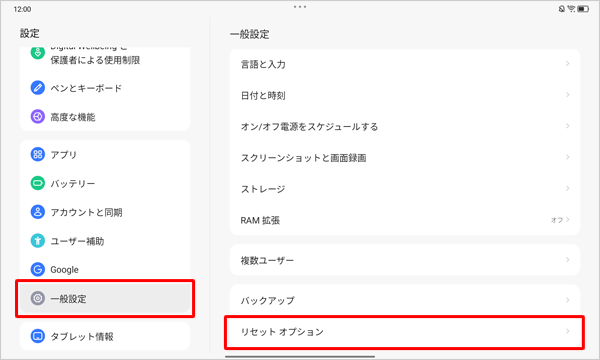Click chevron on 電源スケジュール row
This screenshot has width=600, height=360.
(x=567, y=126)
